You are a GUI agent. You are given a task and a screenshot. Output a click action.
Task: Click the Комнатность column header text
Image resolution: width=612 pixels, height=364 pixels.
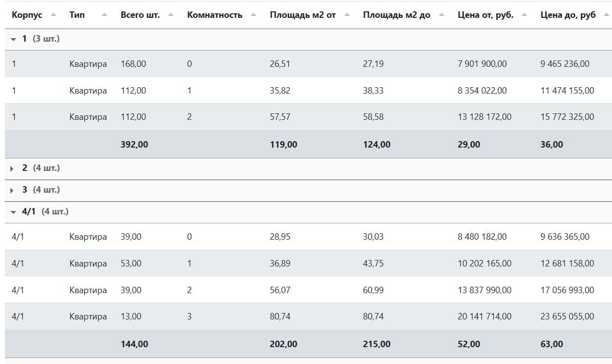click(214, 15)
